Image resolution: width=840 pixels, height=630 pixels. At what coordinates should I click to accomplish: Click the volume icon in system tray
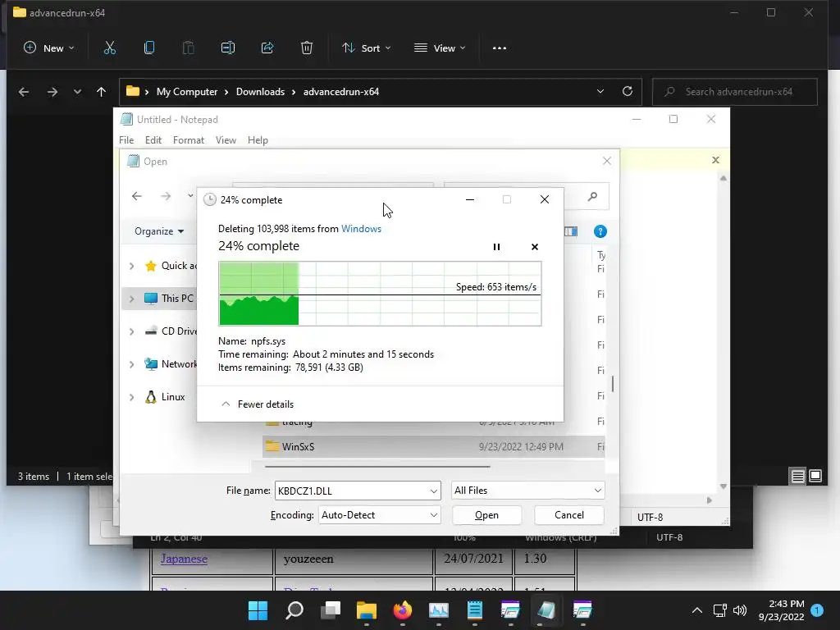(x=740, y=610)
